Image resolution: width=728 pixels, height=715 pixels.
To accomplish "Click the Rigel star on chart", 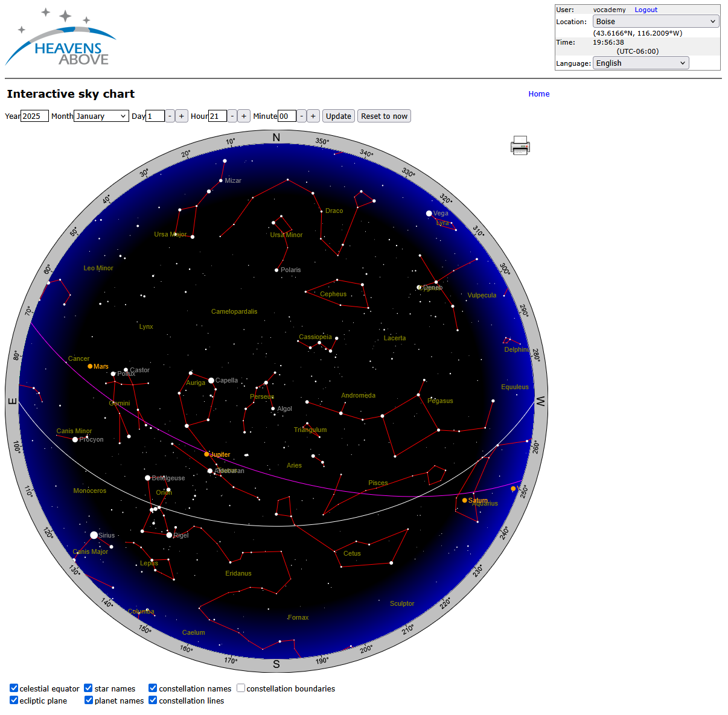I will click(x=169, y=535).
